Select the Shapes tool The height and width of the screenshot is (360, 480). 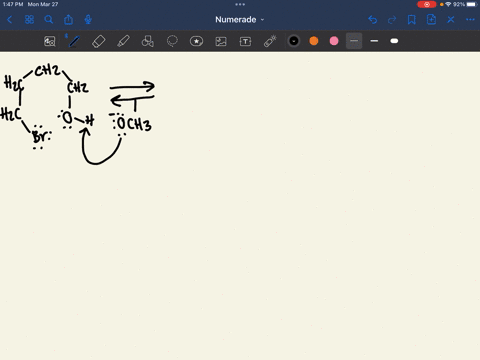point(148,41)
